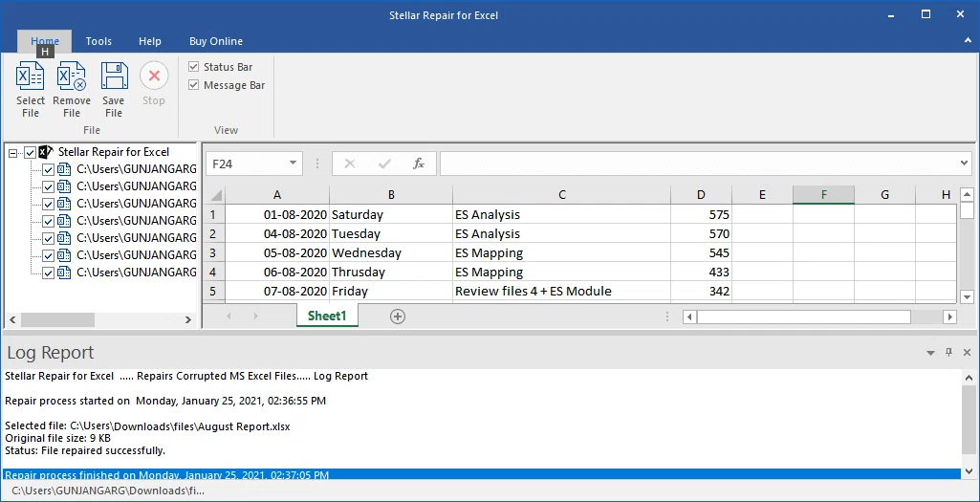Toggle the Message Bar checkbox
980x502 pixels.
[x=194, y=85]
